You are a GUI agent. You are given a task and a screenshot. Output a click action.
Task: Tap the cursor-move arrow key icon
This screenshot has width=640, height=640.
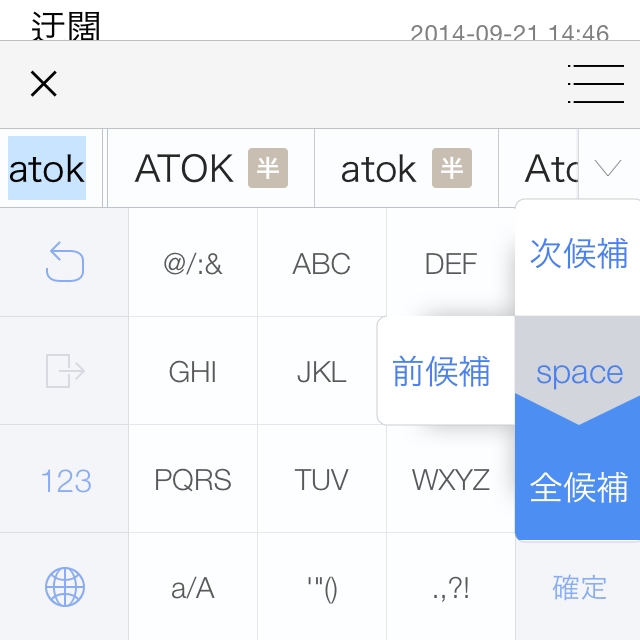[64, 371]
